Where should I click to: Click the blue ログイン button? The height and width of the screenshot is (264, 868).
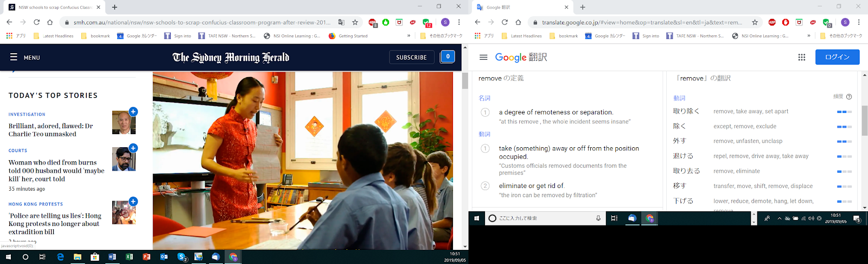(837, 57)
